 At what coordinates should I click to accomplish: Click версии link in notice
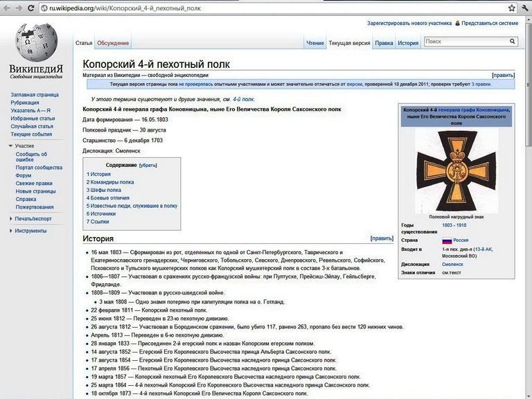tap(354, 84)
